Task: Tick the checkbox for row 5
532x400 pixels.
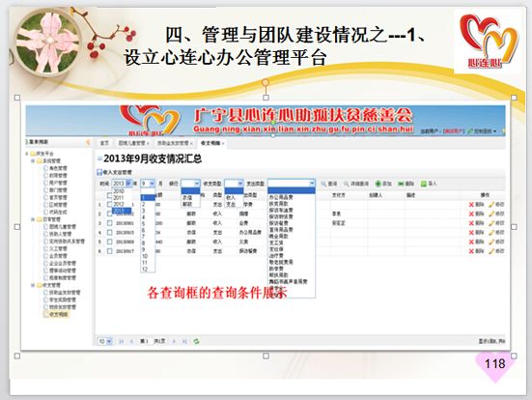Action: (x=110, y=242)
